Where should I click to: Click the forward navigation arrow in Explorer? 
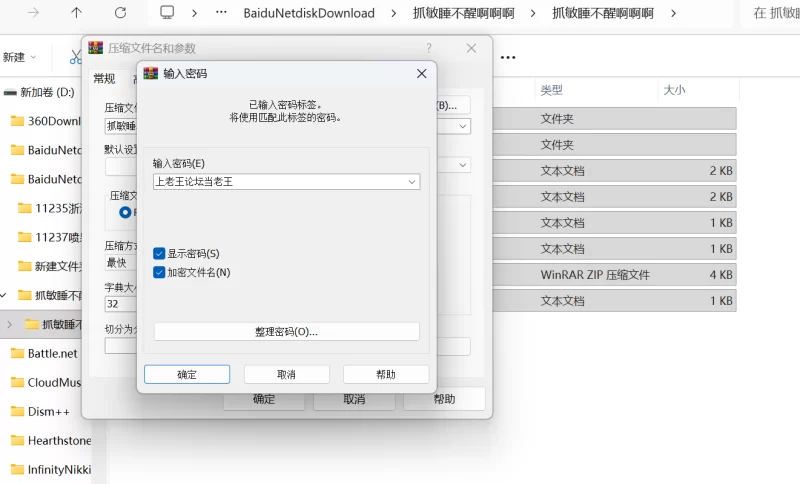click(x=34, y=13)
